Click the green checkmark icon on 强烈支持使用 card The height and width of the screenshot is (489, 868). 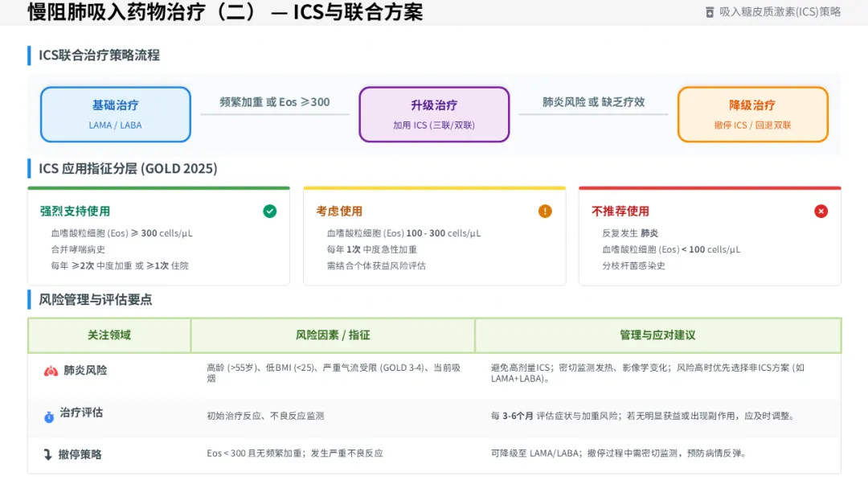269,212
